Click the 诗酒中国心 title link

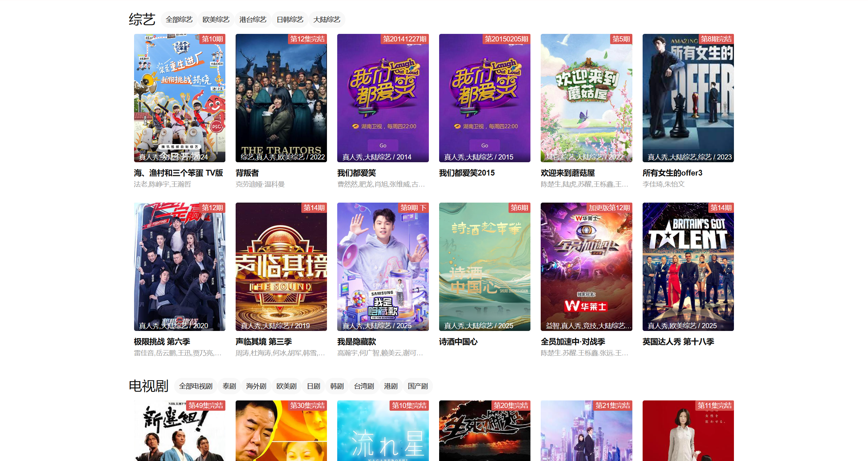click(458, 342)
